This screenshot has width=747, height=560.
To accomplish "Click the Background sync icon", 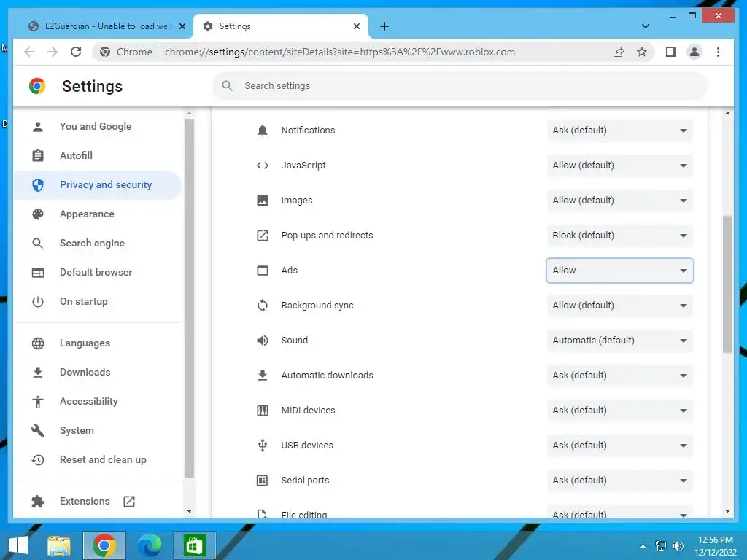I will click(263, 306).
